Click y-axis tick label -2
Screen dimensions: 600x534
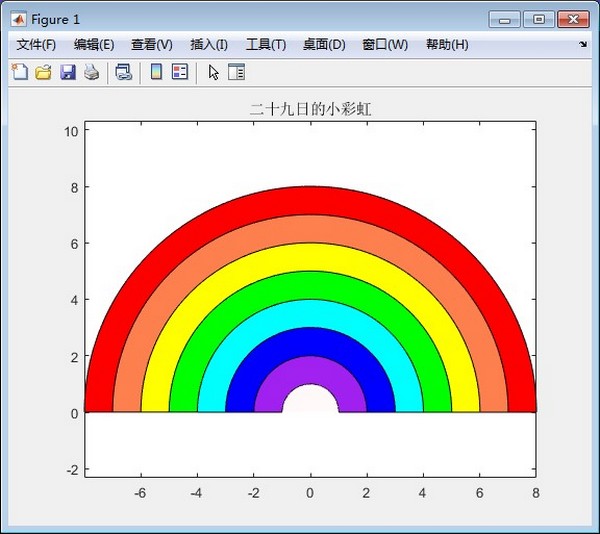point(72,470)
